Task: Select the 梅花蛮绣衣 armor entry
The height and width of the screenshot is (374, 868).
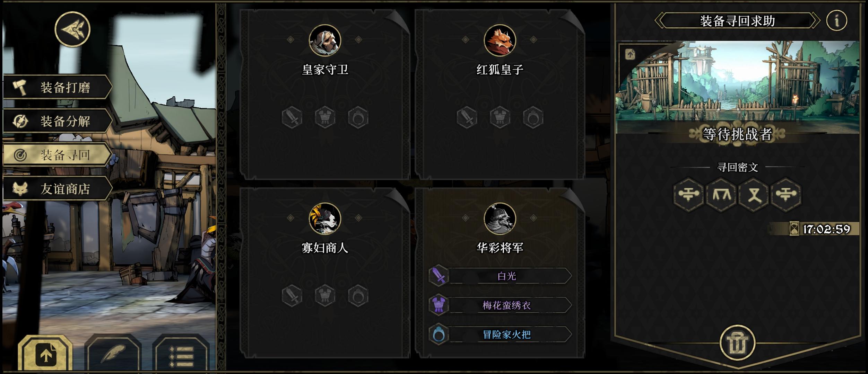Action: point(500,305)
